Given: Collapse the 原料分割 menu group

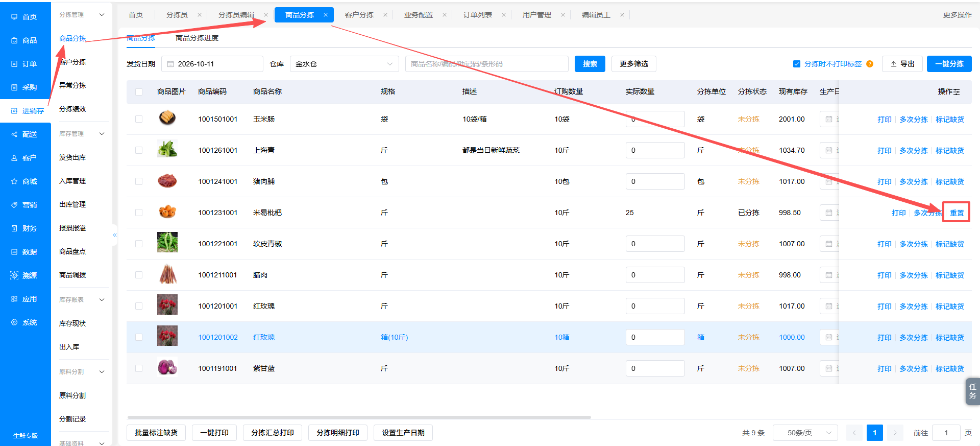Looking at the screenshot, I should [102, 372].
